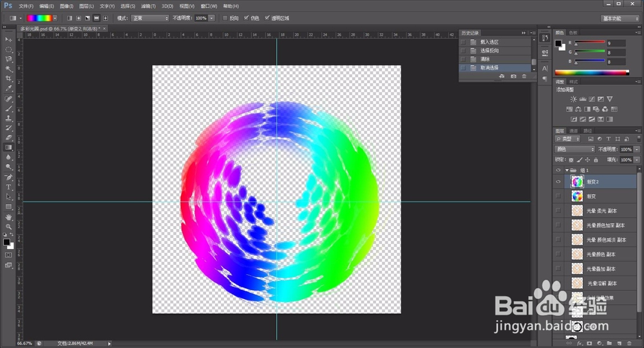This screenshot has height=348, width=644.
Task: Select the Horizontal Type tool
Action: [x=8, y=187]
